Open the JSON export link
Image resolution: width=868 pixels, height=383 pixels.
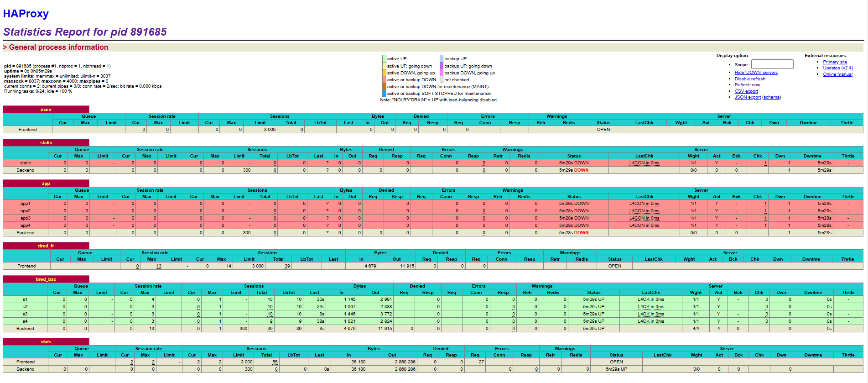point(748,97)
